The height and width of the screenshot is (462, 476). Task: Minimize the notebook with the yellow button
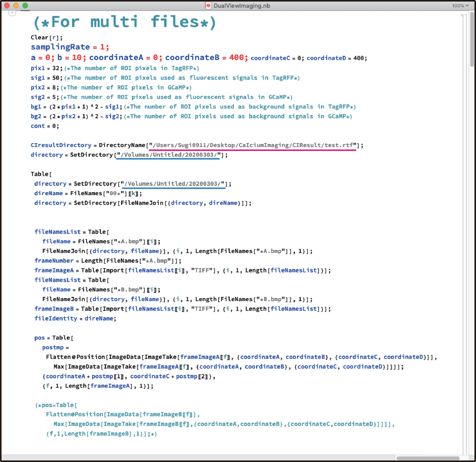[16, 5]
